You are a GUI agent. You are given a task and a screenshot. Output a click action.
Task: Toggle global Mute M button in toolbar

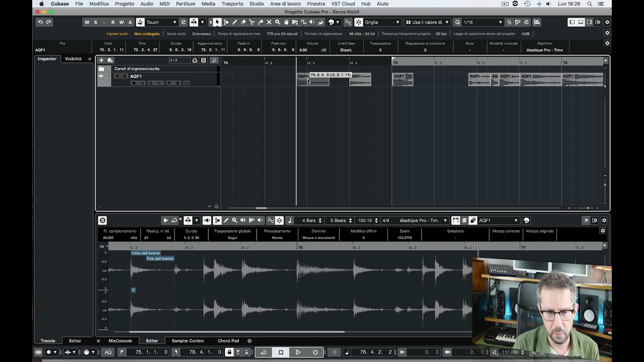(87, 22)
